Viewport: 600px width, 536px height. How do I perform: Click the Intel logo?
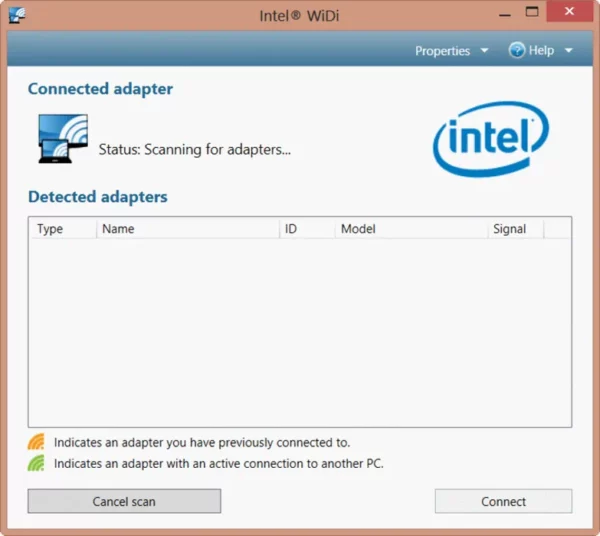pyautogui.click(x=491, y=139)
